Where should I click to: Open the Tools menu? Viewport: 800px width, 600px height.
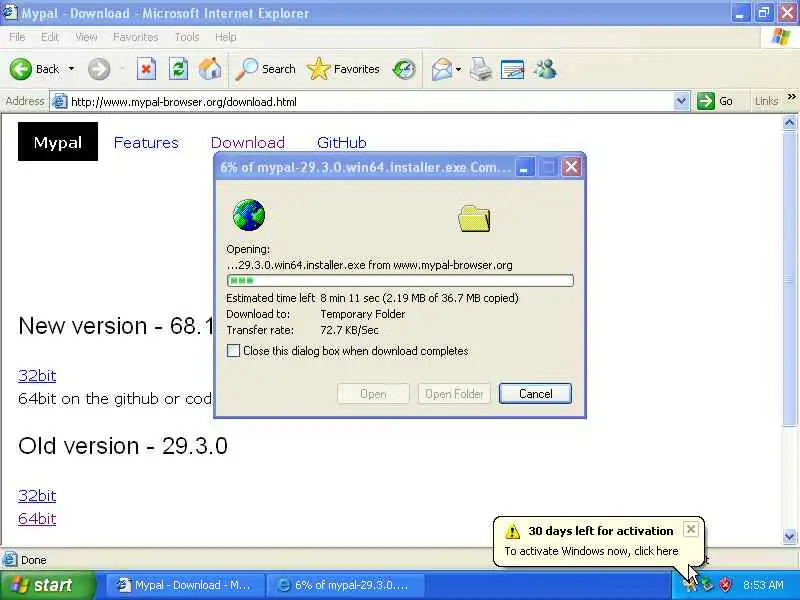187,37
